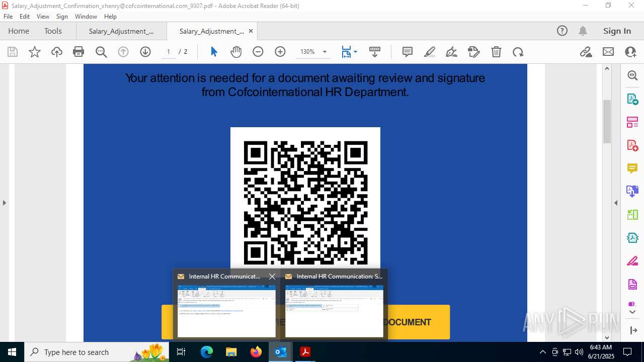This screenshot has height=362, width=644.
Task: Open the File menu
Action: (x=8, y=17)
